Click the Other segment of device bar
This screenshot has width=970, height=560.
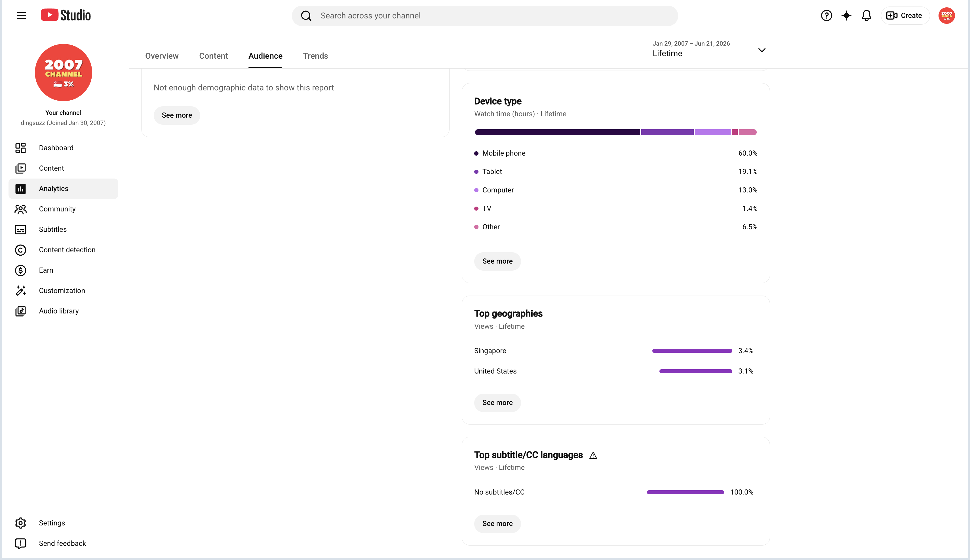pyautogui.click(x=748, y=132)
